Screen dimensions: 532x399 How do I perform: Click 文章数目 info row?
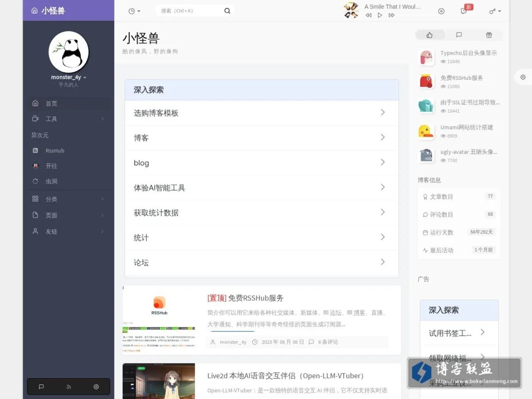click(459, 196)
